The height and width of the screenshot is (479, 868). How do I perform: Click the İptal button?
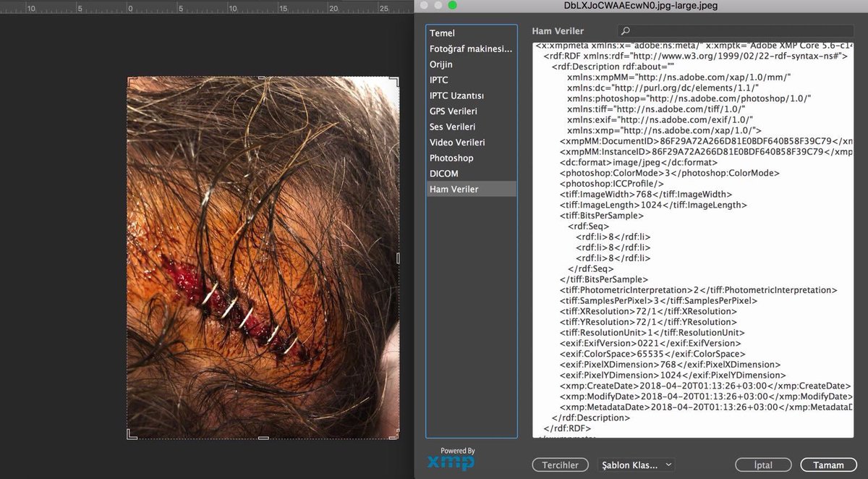tap(763, 465)
